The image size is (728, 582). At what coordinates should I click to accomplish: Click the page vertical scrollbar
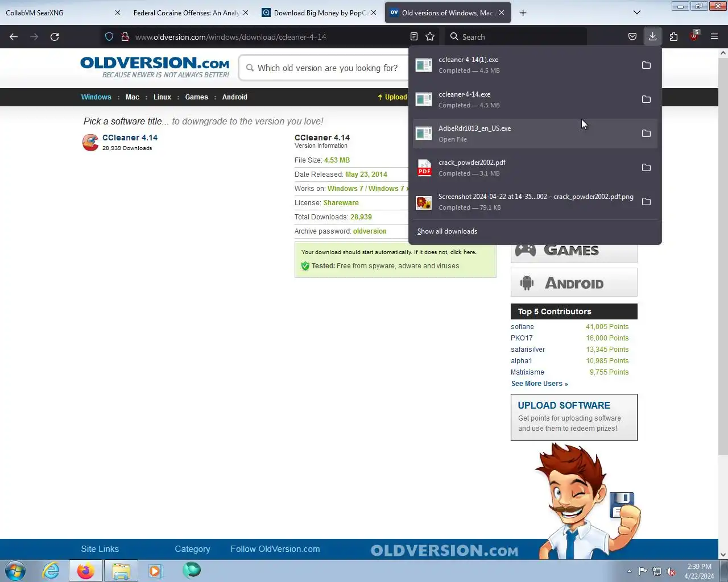tap(723, 256)
